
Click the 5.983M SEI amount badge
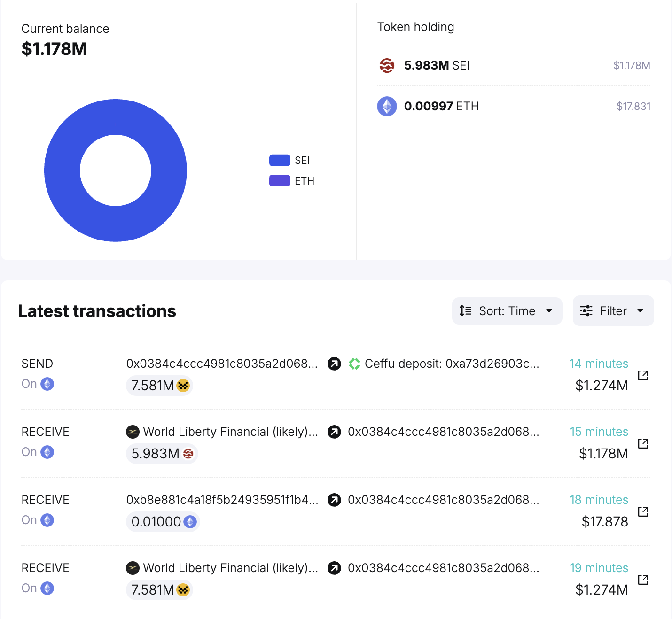click(x=162, y=454)
